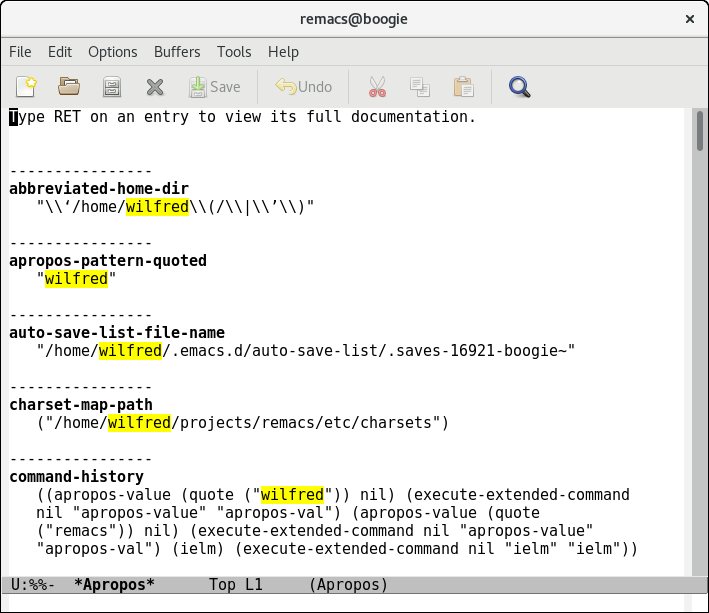The width and height of the screenshot is (709, 613).
Task: Expand the Options menu
Action: coord(112,52)
